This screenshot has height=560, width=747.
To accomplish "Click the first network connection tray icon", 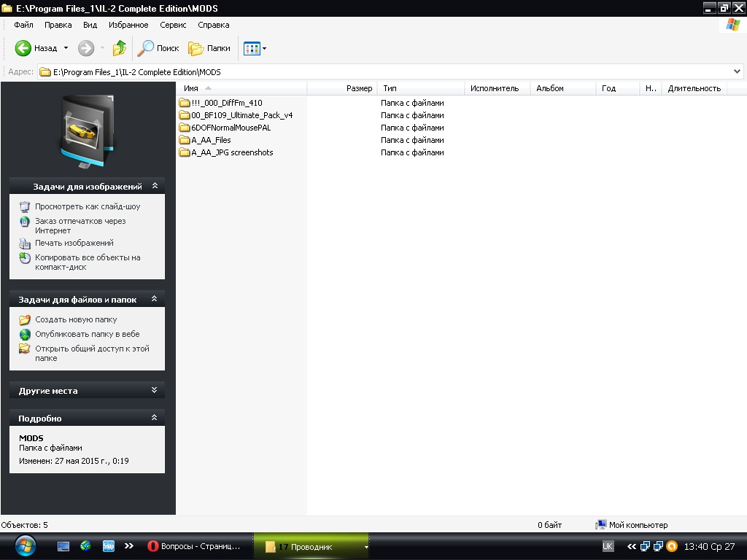I will point(645,546).
